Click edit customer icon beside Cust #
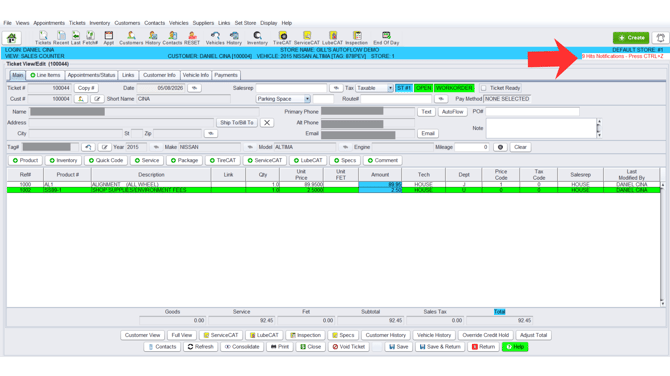 (x=97, y=99)
